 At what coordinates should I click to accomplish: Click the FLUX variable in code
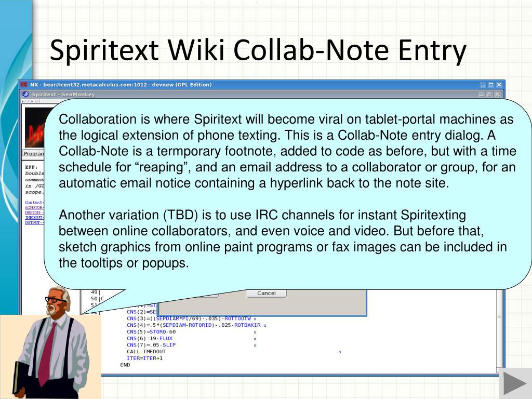point(166,338)
